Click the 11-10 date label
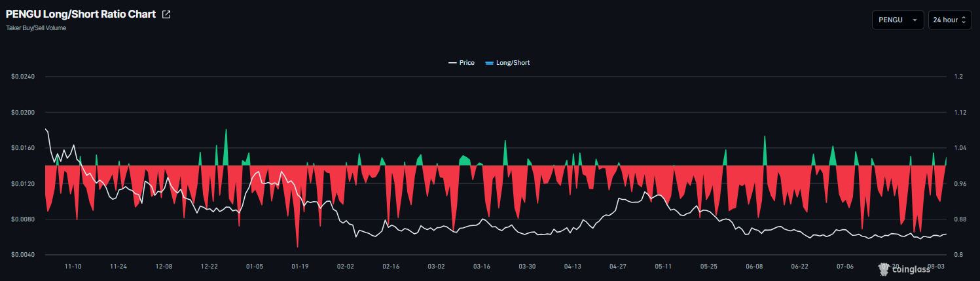The height and width of the screenshot is (281, 980). 73,267
